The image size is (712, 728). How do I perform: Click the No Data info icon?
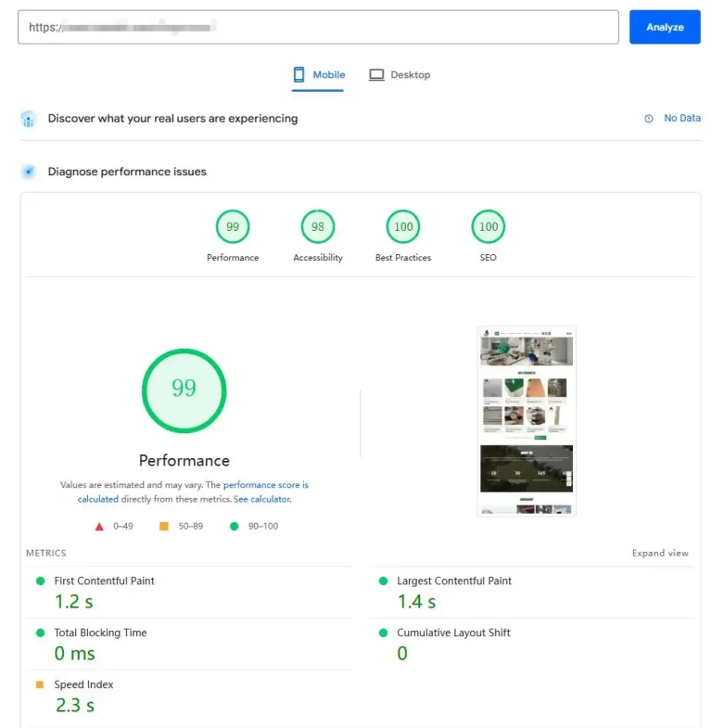point(649,119)
